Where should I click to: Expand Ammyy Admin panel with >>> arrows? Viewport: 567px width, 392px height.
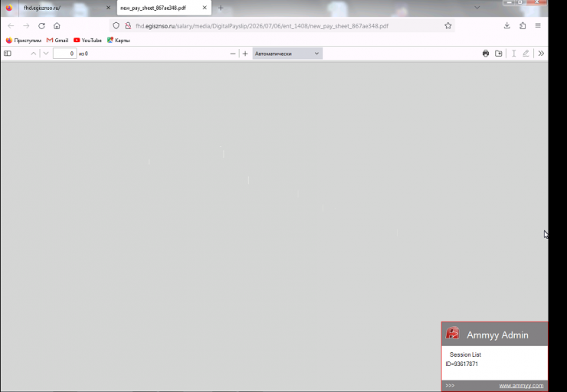(x=451, y=386)
